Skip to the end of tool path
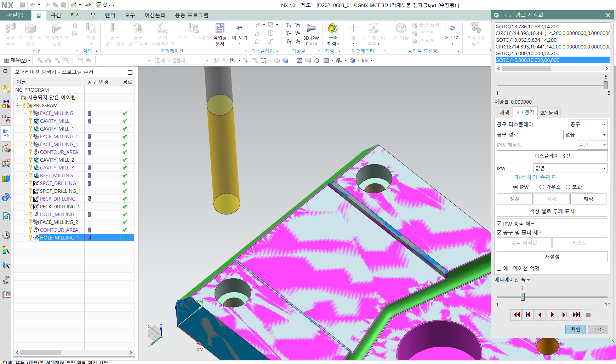Image resolution: width=616 pixels, height=364 pixels. tap(576, 315)
